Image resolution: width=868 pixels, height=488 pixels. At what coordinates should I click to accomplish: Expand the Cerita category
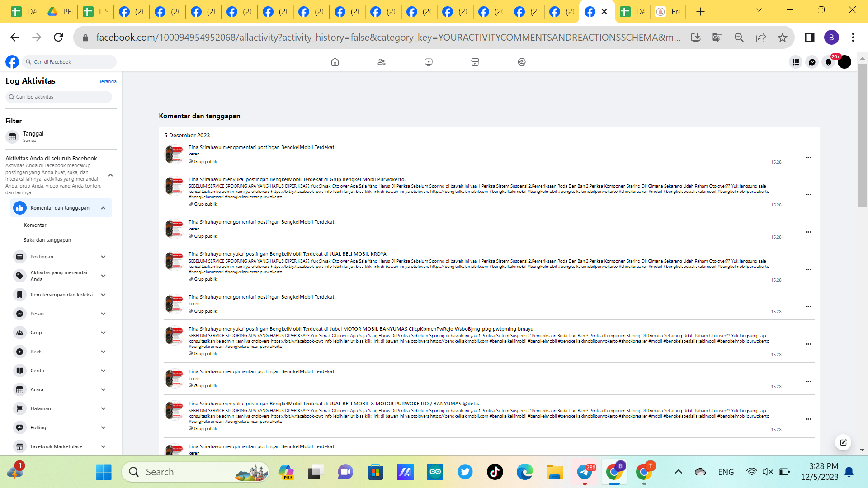point(104,371)
